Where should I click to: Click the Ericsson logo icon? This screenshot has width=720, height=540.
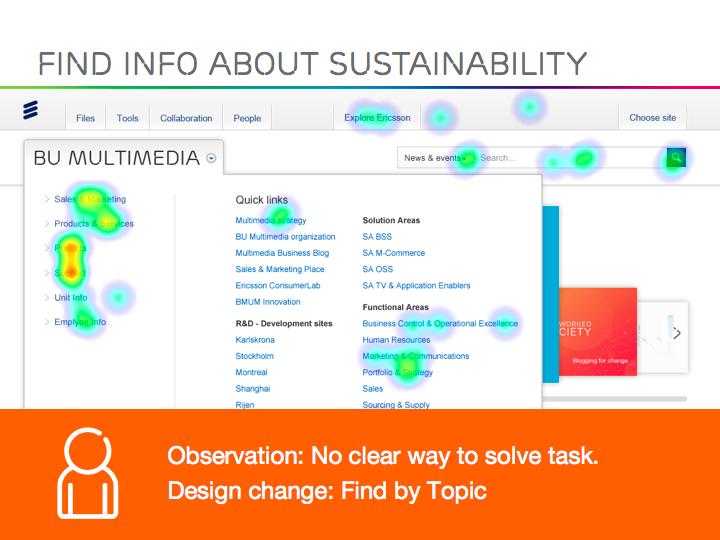[31, 111]
